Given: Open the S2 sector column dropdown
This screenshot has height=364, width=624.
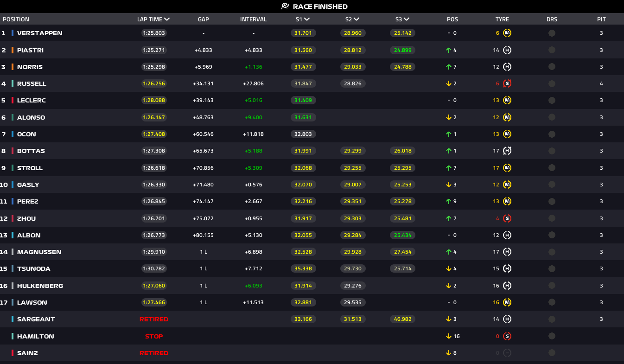Looking at the screenshot, I should pyautogui.click(x=357, y=19).
